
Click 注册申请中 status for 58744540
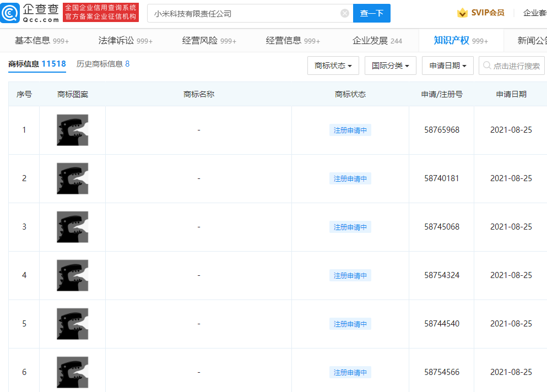(350, 324)
